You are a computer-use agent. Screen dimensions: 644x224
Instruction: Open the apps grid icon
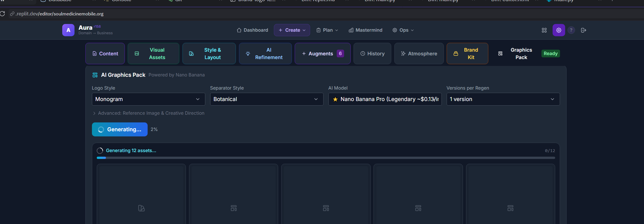(544, 30)
